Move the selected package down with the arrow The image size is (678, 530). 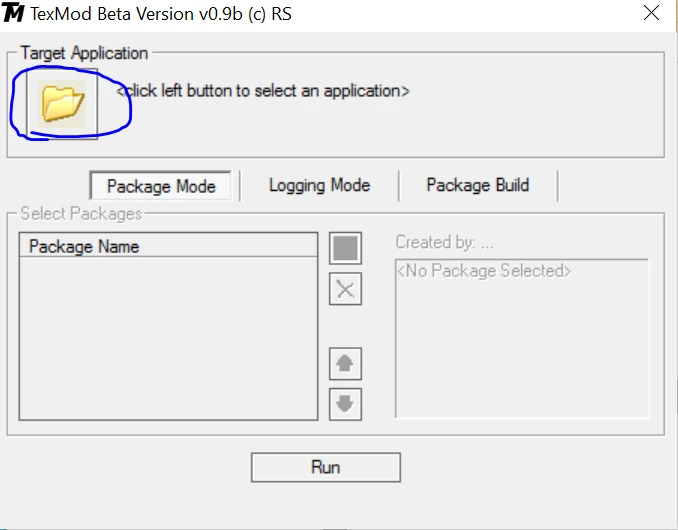pyautogui.click(x=345, y=404)
